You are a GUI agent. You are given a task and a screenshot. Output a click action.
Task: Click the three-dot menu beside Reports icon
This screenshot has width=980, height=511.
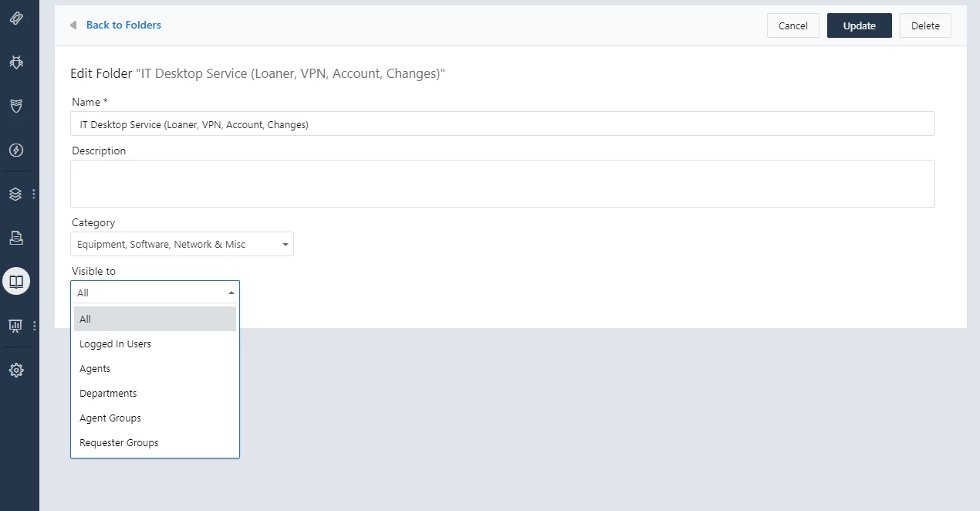click(34, 326)
